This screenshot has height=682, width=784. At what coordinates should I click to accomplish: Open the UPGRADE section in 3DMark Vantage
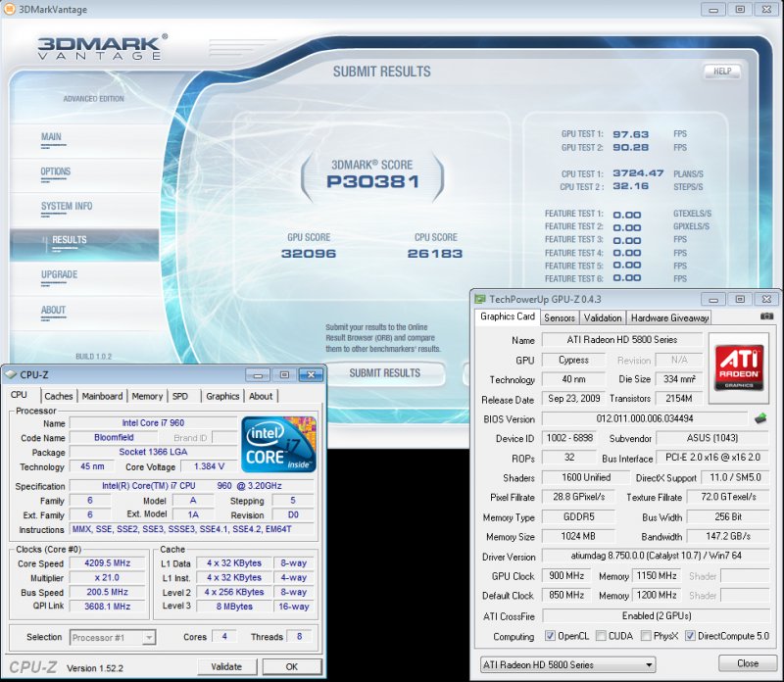[59, 274]
